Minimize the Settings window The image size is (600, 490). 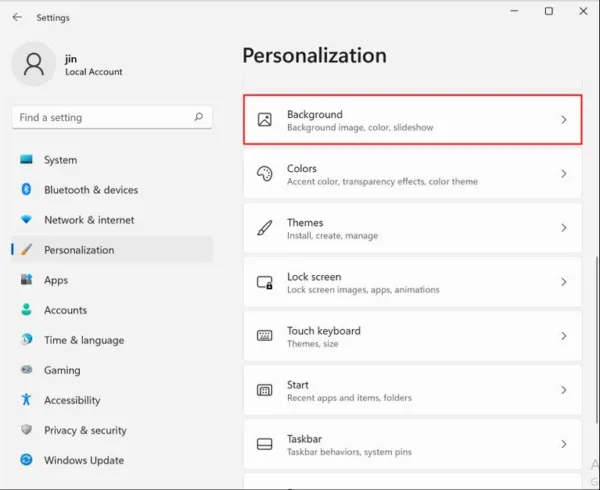click(x=514, y=11)
